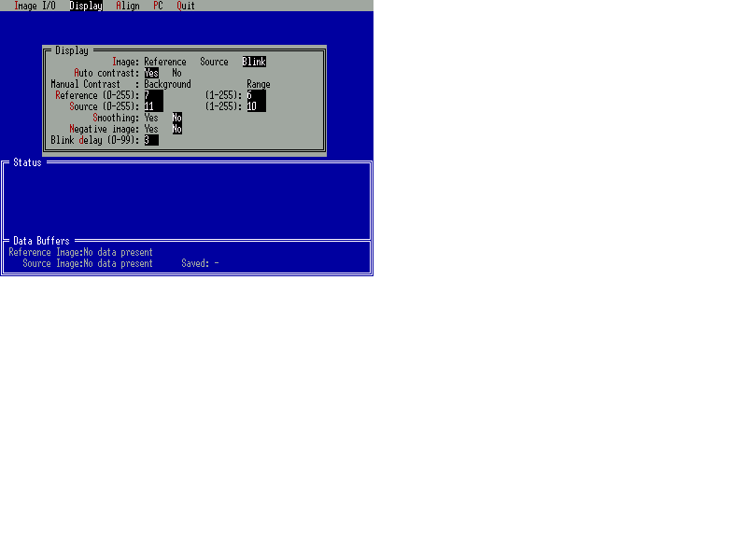
Task: Select the Quit menu
Action: 186,6
